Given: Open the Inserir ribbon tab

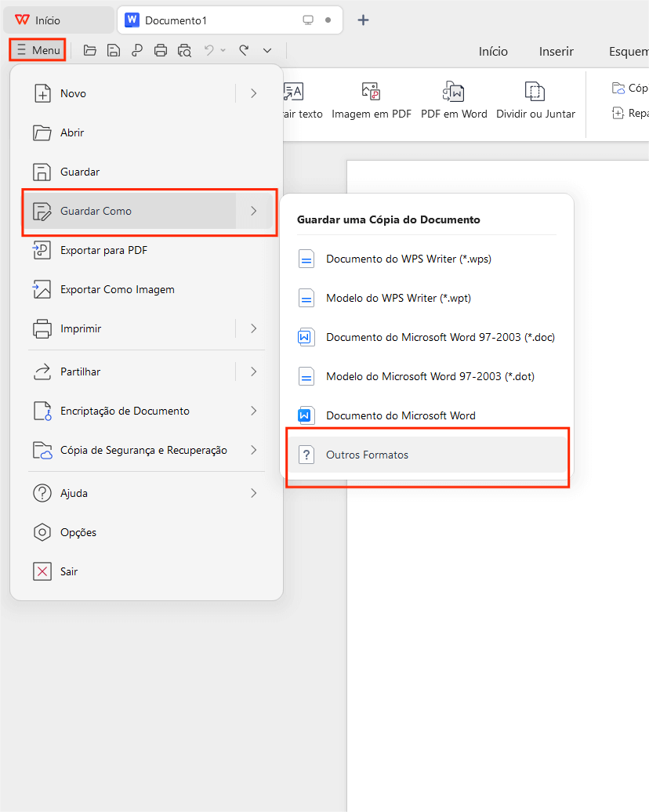Looking at the screenshot, I should 557,51.
